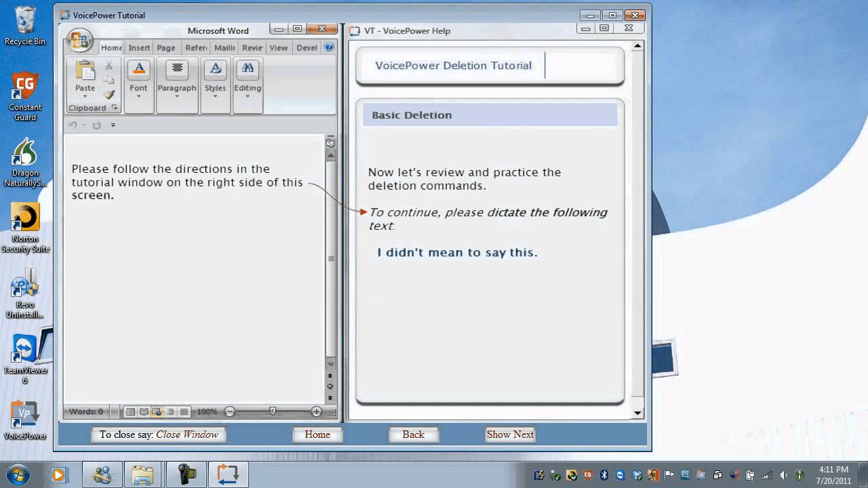Viewport: 868px width, 488px height.
Task: Switch to Print Layout view icon
Action: [130, 411]
